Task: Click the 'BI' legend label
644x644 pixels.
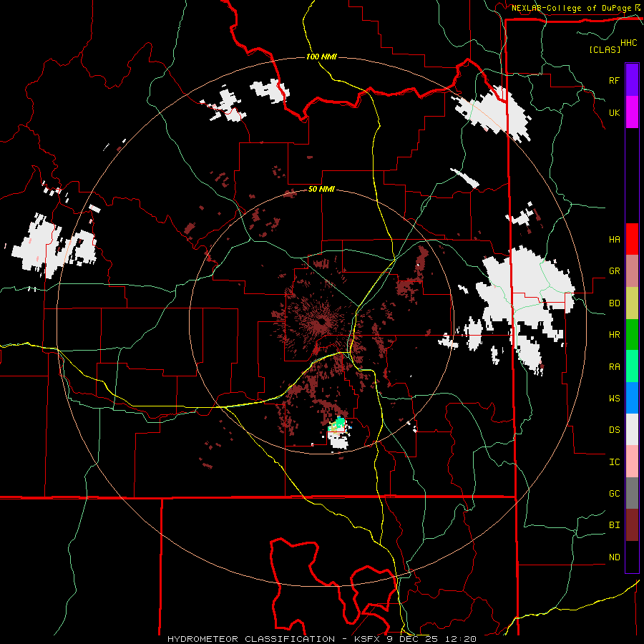Action: pos(614,525)
